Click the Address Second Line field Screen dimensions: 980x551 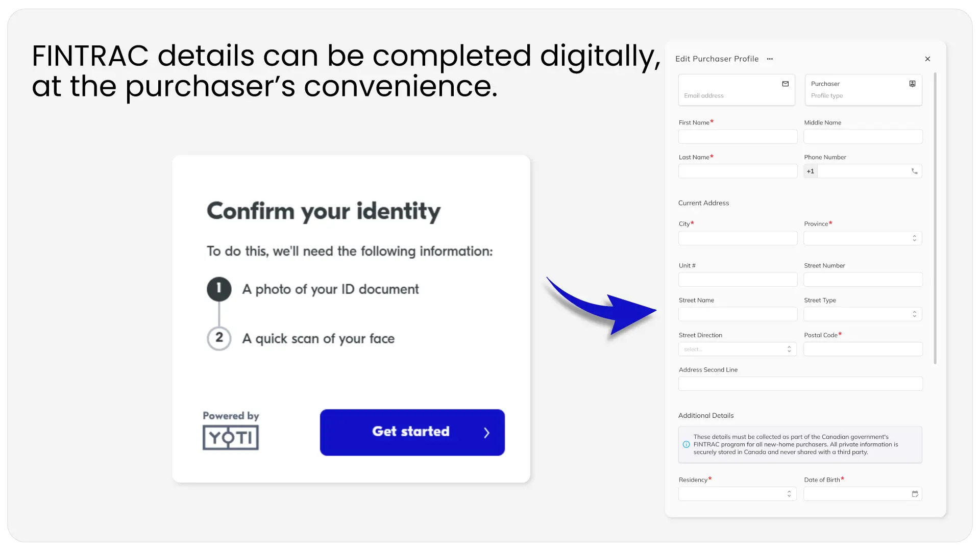(800, 384)
